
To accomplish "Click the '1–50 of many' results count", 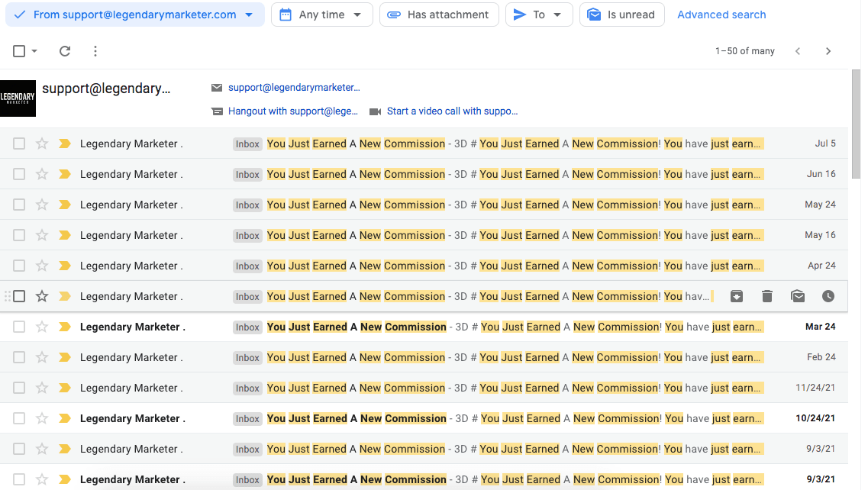I will click(x=744, y=51).
